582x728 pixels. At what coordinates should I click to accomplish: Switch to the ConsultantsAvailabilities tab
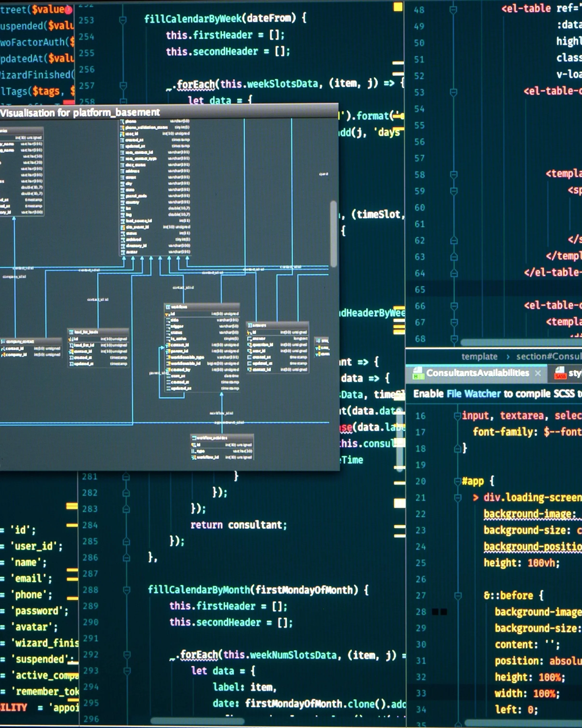coord(477,373)
